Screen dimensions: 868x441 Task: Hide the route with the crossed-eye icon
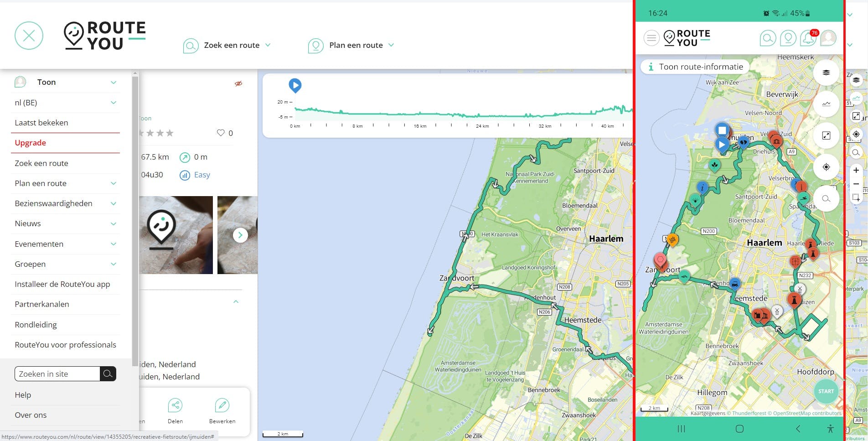tap(239, 83)
